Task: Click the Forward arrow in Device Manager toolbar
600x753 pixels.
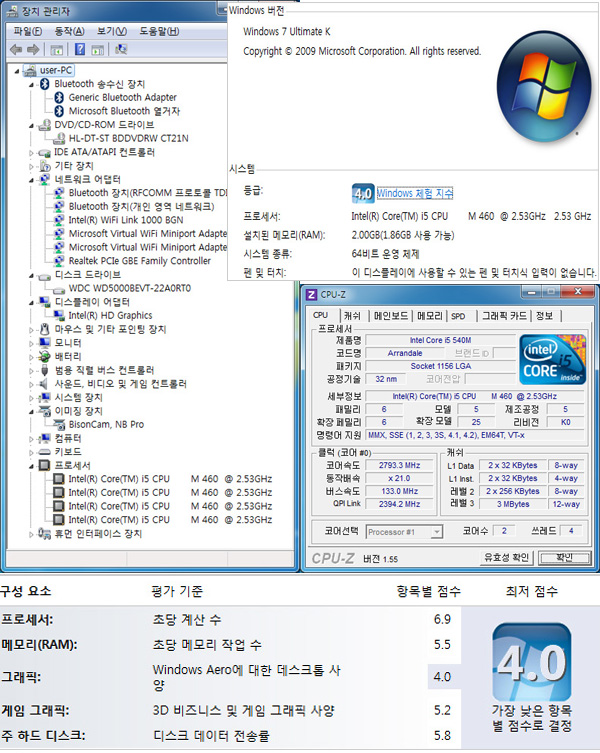Action: (33, 49)
